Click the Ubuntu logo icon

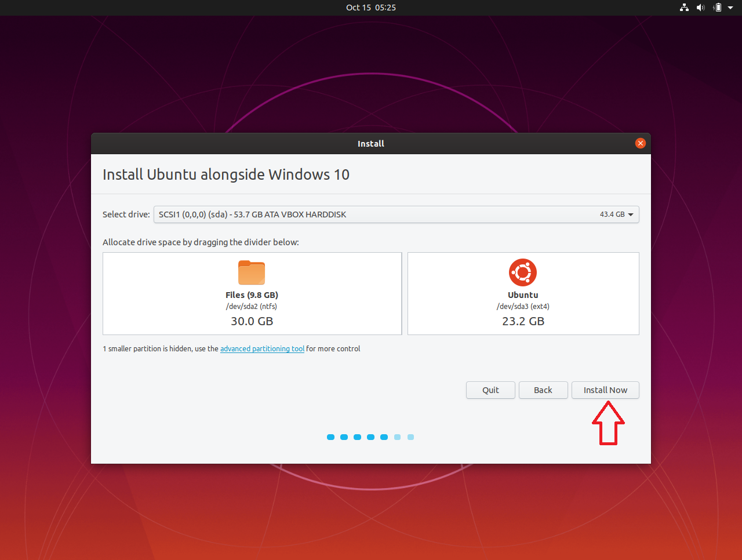(523, 272)
